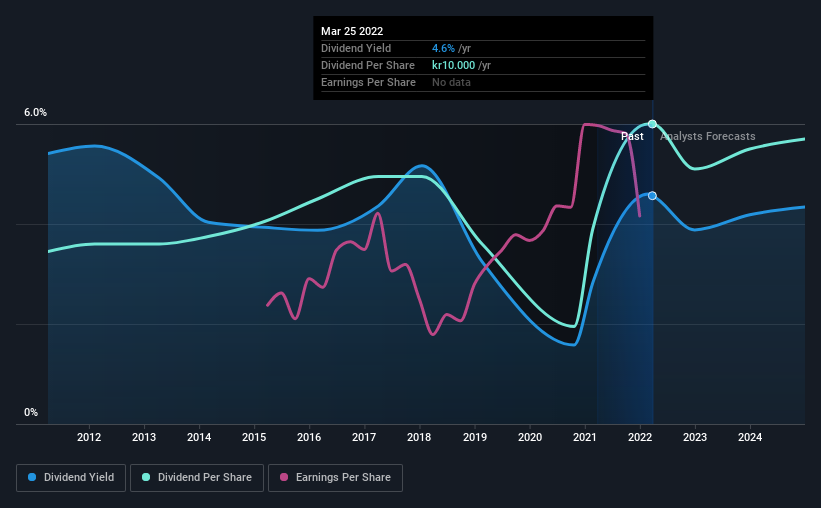This screenshot has width=821, height=508.
Task: Click the tooltip 'No data' value
Action: click(x=451, y=82)
